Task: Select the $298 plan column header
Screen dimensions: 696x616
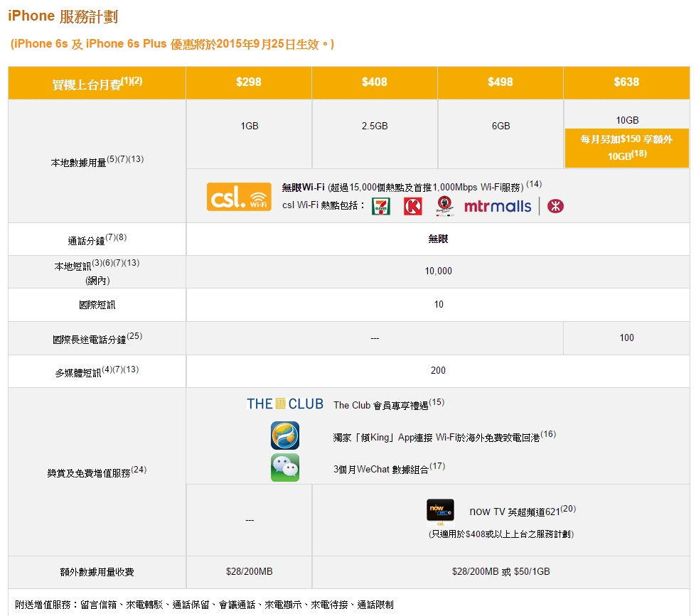Action: pyautogui.click(x=248, y=82)
